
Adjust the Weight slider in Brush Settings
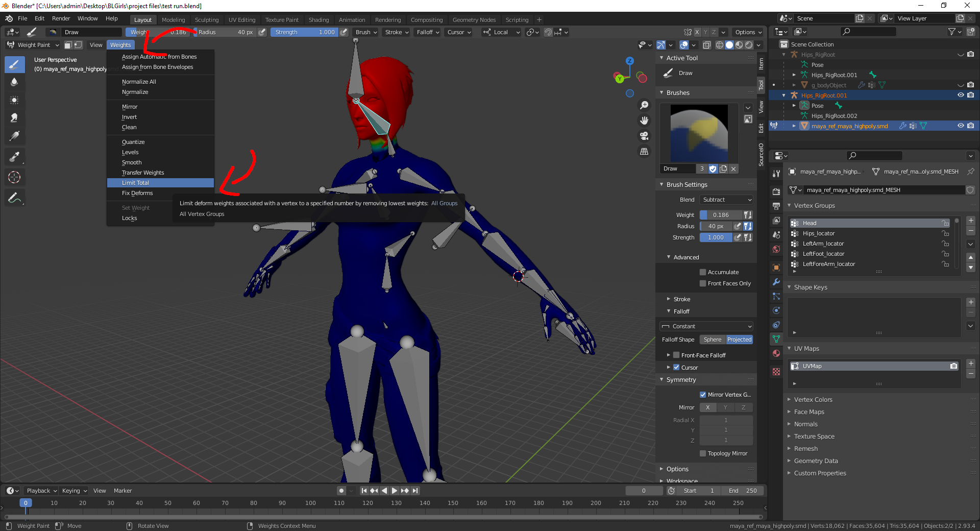[721, 215]
